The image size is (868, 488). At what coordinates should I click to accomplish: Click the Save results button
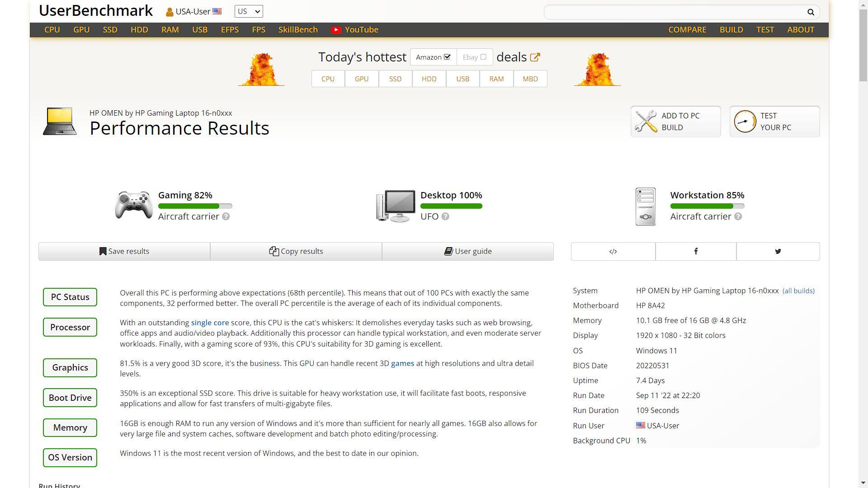(124, 251)
